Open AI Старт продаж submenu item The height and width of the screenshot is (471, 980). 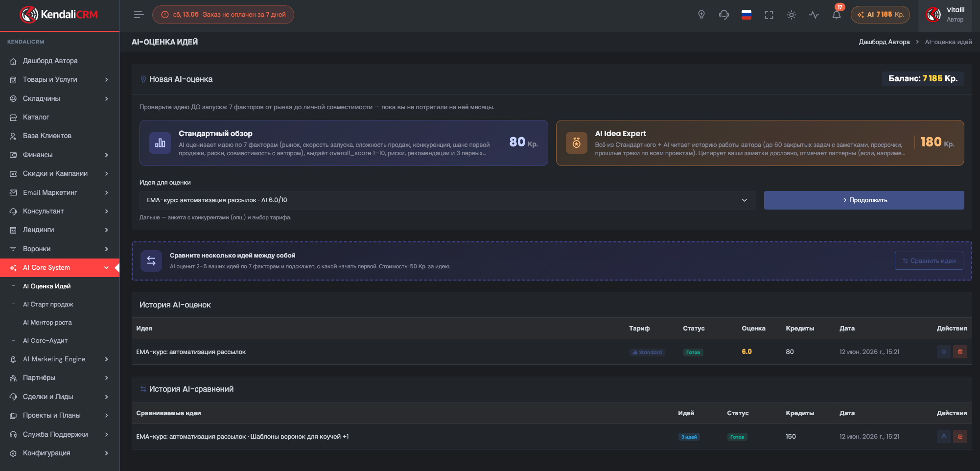pos(48,304)
